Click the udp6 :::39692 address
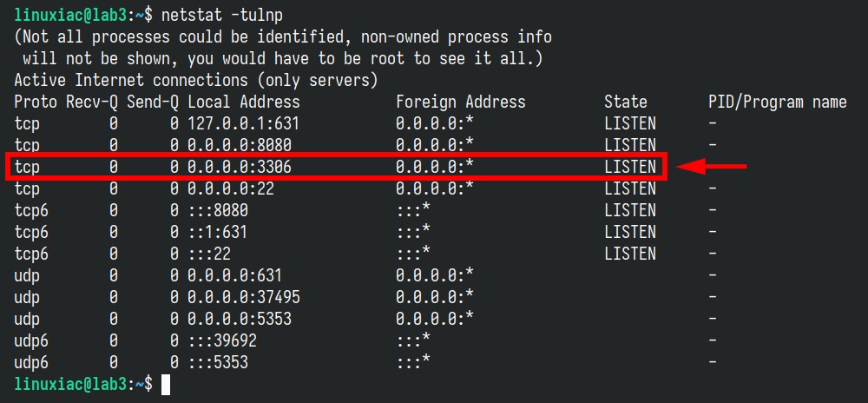 tap(222, 340)
